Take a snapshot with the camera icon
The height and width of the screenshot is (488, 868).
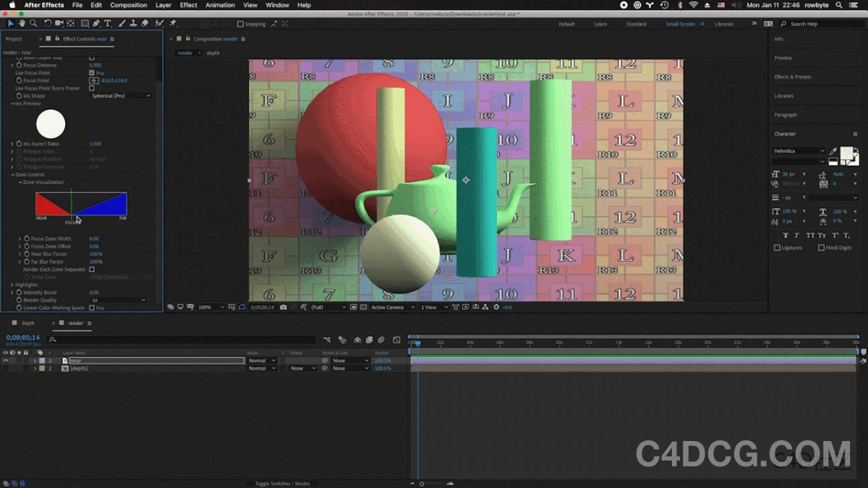tap(284, 307)
